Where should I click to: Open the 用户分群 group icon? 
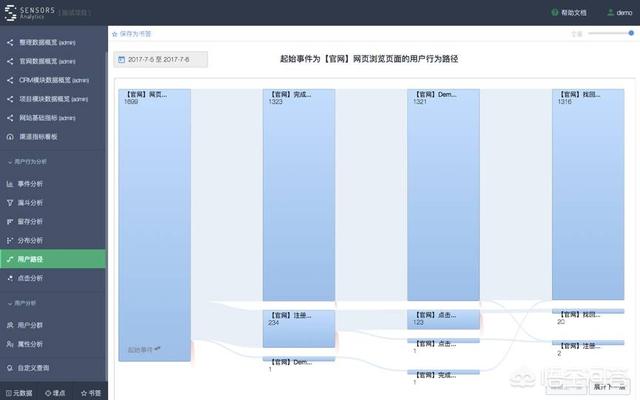10,325
